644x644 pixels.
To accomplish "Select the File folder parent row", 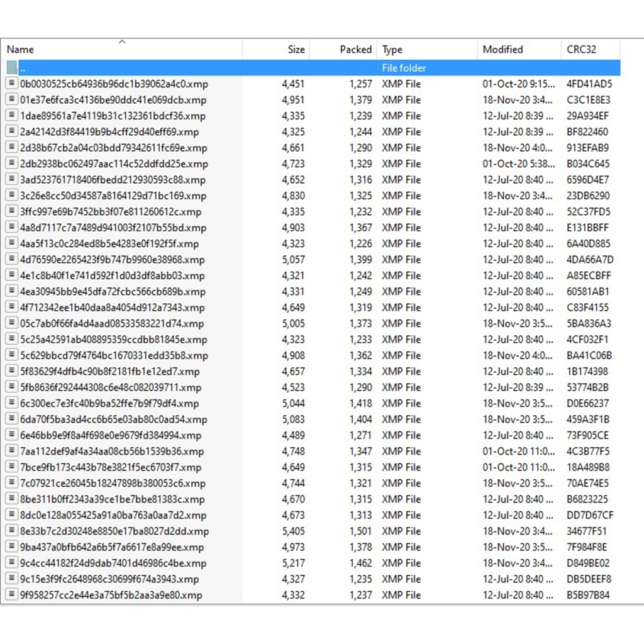I will click(404, 68).
